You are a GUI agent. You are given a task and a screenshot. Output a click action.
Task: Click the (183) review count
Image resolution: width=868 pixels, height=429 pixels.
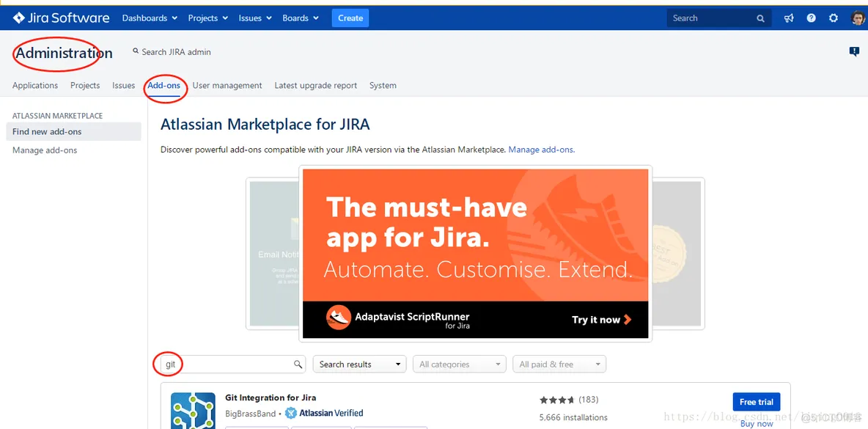[589, 400]
